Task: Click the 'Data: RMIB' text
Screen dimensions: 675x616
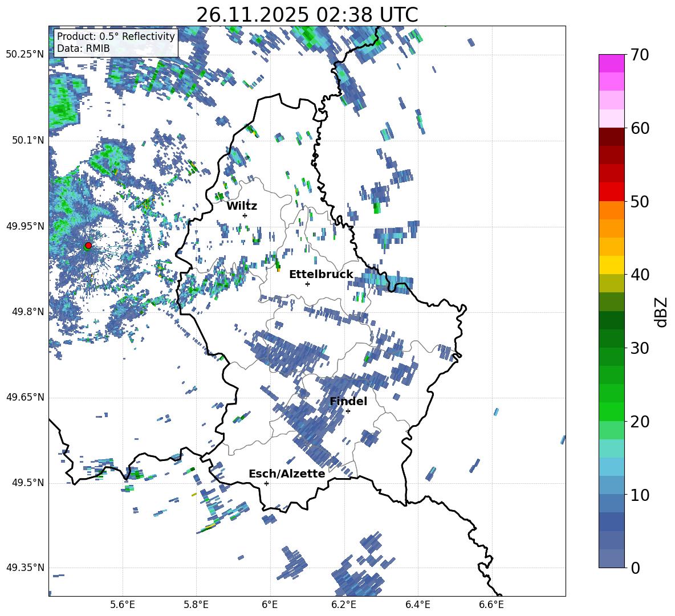Action: (83, 48)
